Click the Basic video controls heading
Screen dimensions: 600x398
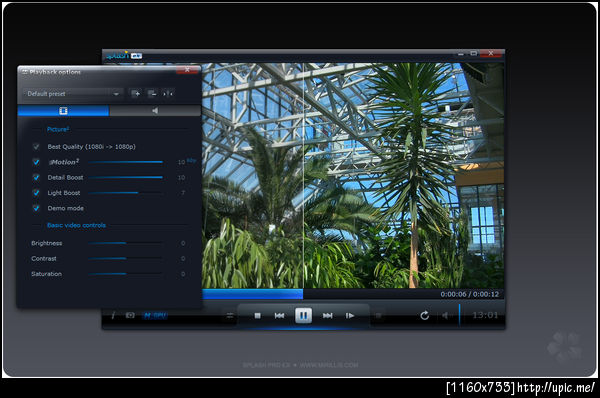(x=76, y=225)
